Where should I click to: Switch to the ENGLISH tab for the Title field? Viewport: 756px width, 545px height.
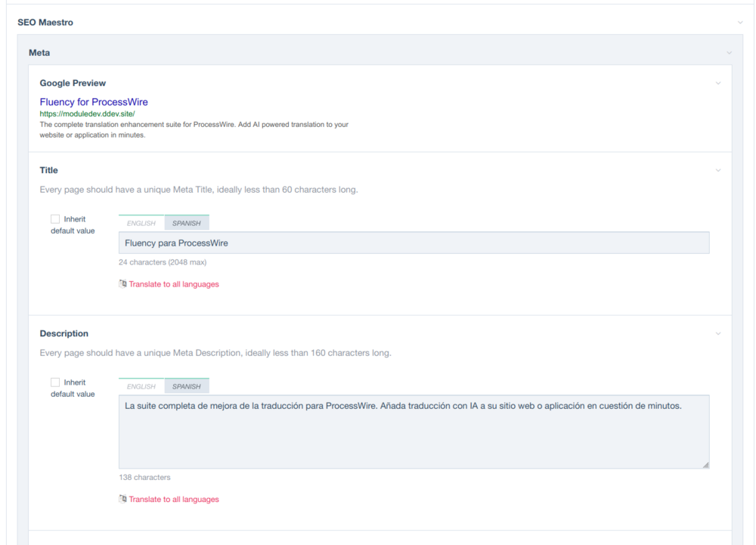tap(141, 222)
